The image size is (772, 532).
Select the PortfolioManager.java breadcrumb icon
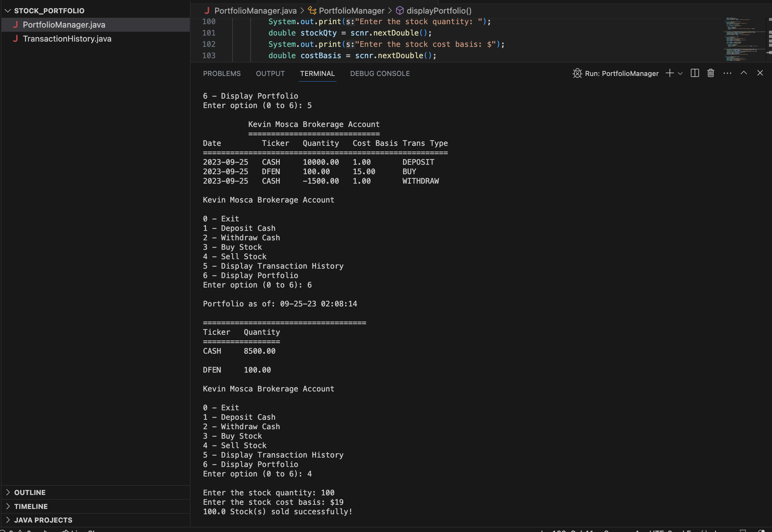(x=207, y=11)
